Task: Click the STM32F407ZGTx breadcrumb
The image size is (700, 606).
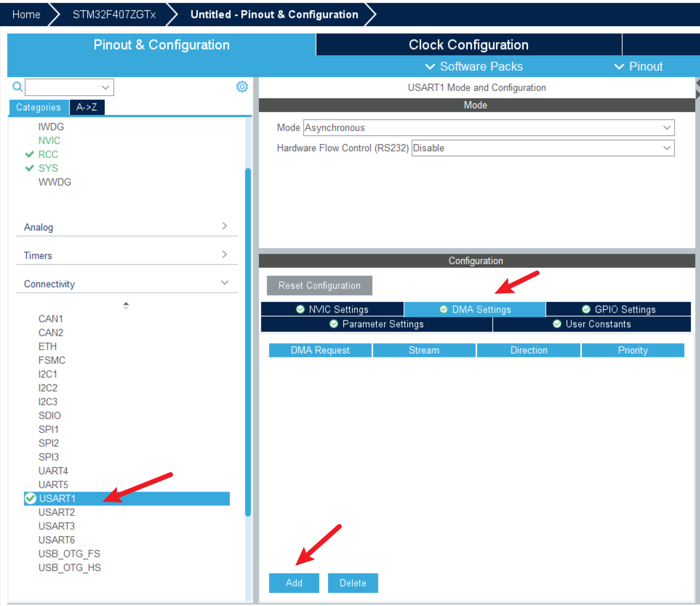Action: pyautogui.click(x=114, y=15)
